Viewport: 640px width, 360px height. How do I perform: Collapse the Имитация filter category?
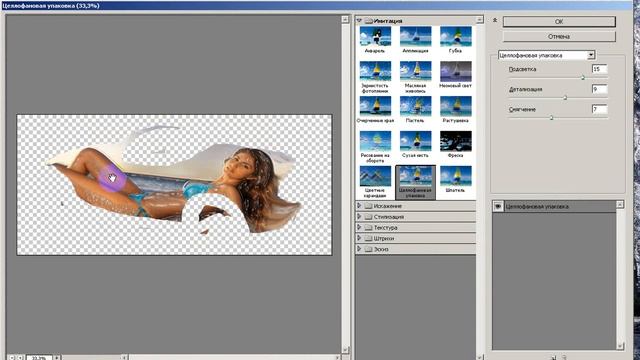tap(359, 20)
